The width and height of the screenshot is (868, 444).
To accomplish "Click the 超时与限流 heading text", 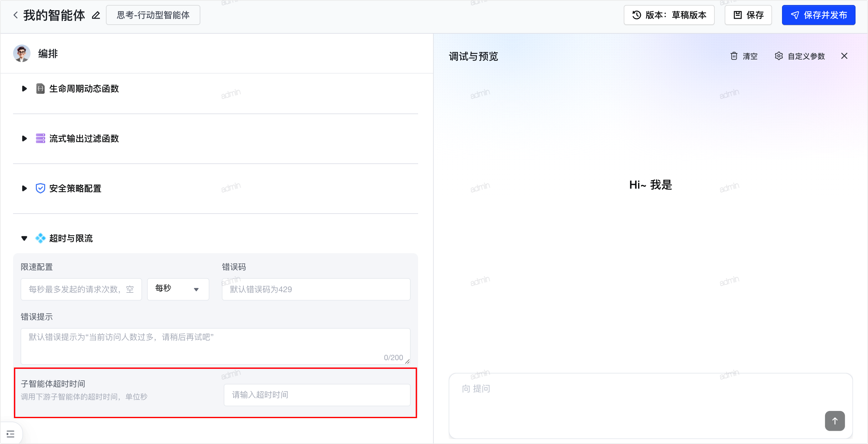I will pyautogui.click(x=71, y=238).
